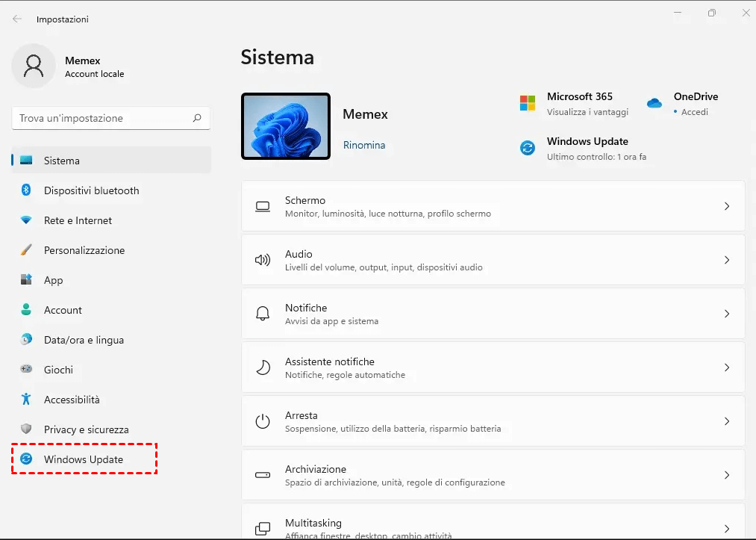The image size is (756, 540).
Task: Click the Rinomina link
Action: [x=364, y=145]
